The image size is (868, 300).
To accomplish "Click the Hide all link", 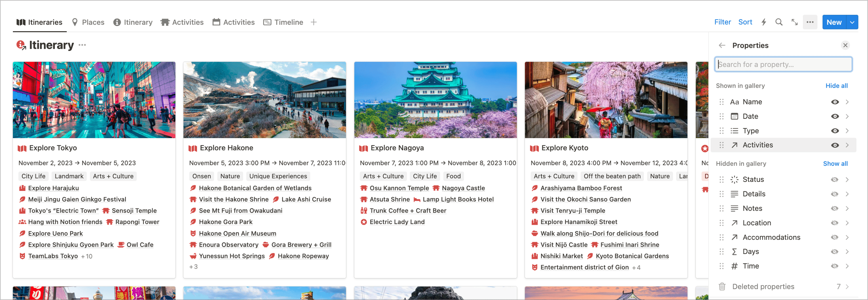I will pyautogui.click(x=836, y=86).
